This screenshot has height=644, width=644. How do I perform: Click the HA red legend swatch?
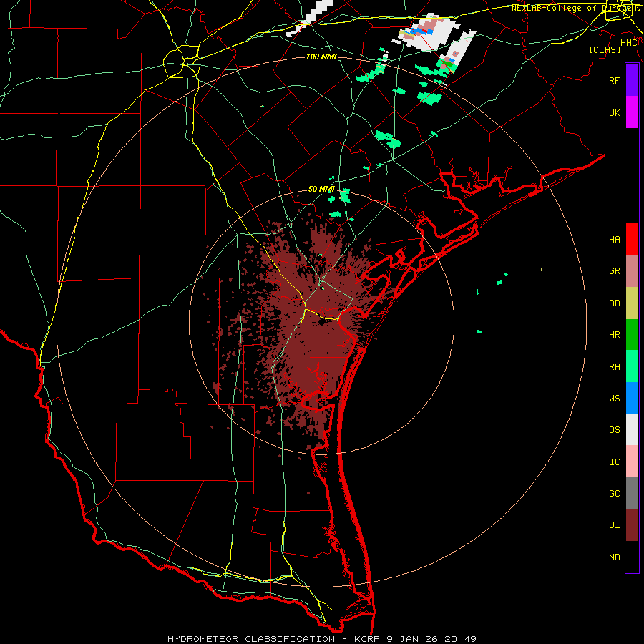[632, 239]
